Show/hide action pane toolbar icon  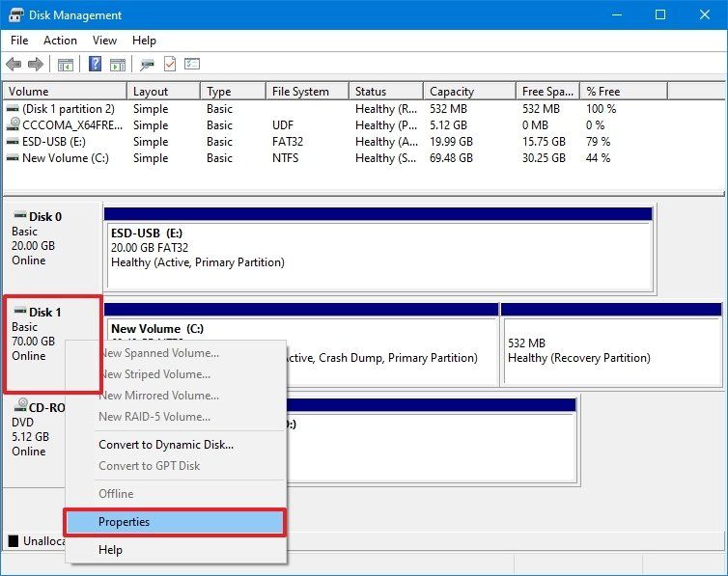118,65
